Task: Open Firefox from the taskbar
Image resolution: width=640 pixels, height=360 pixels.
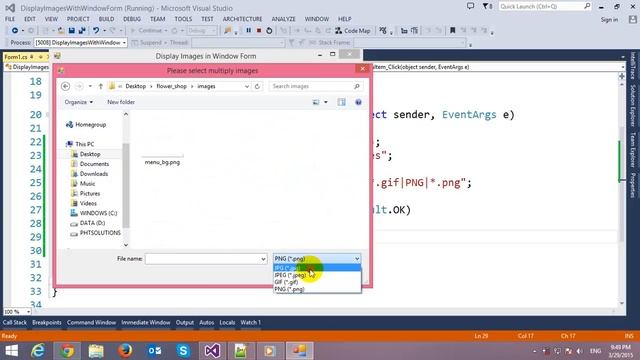Action: (x=125, y=351)
